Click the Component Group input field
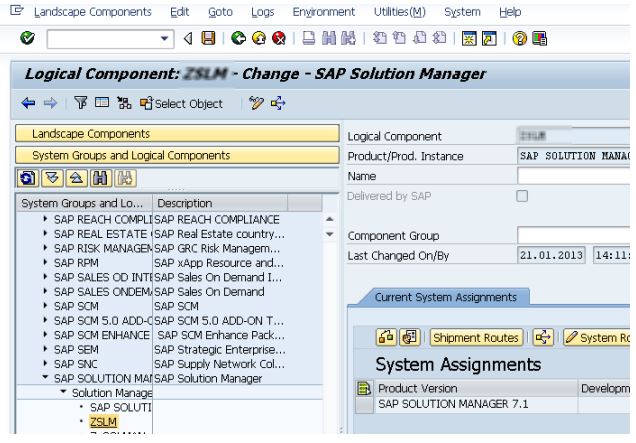The image size is (636, 443). pos(574,235)
